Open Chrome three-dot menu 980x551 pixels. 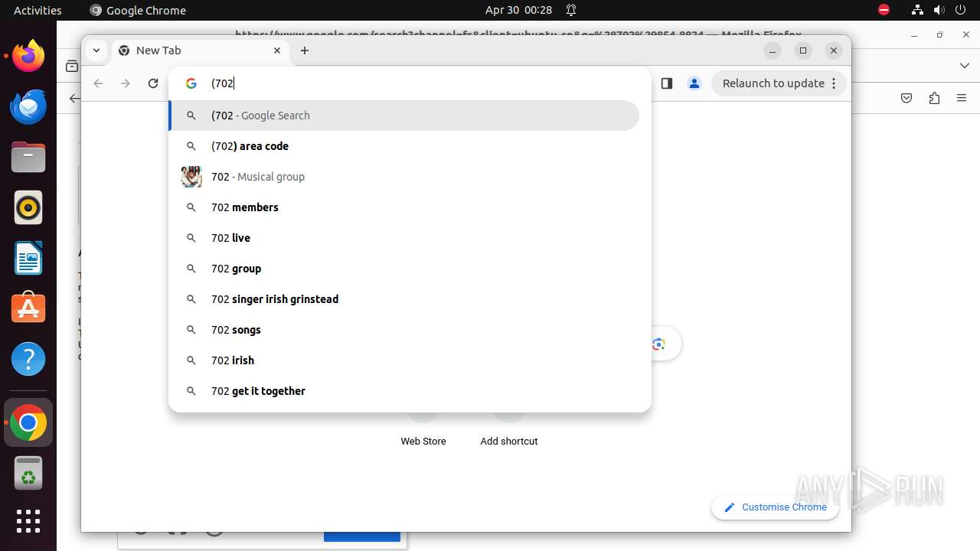(834, 83)
